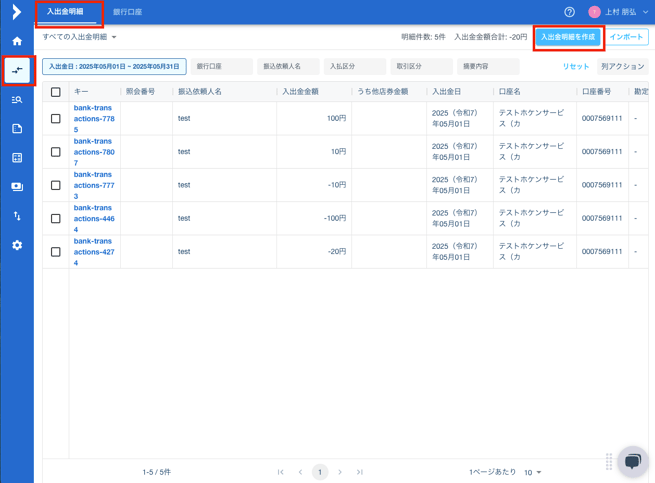This screenshot has width=655, height=483.
Task: Go to first page pagination icon
Action: click(x=280, y=472)
